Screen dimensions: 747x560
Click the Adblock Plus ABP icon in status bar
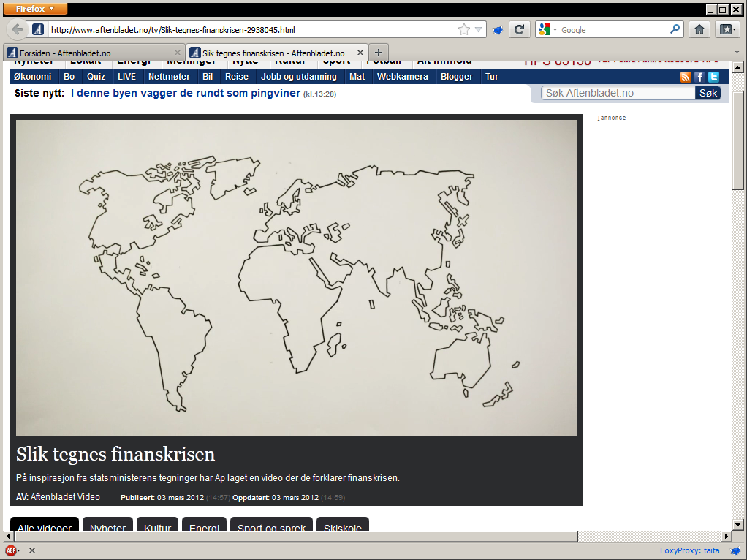point(11,550)
